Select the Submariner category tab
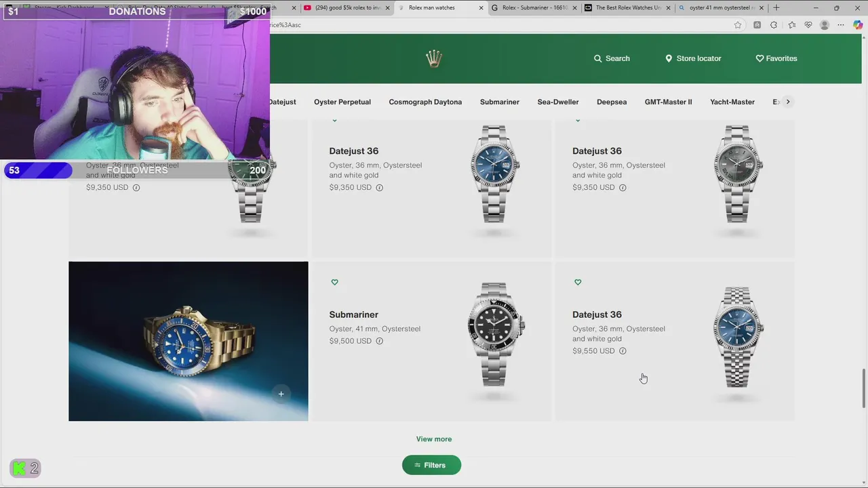868x488 pixels. coord(500,102)
